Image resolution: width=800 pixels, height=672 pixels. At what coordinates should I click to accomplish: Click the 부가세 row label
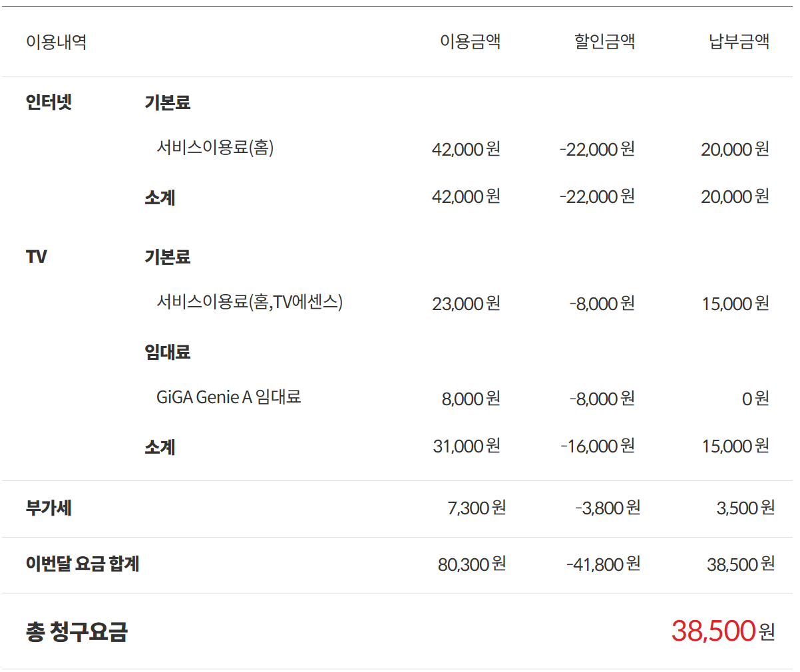(49, 508)
